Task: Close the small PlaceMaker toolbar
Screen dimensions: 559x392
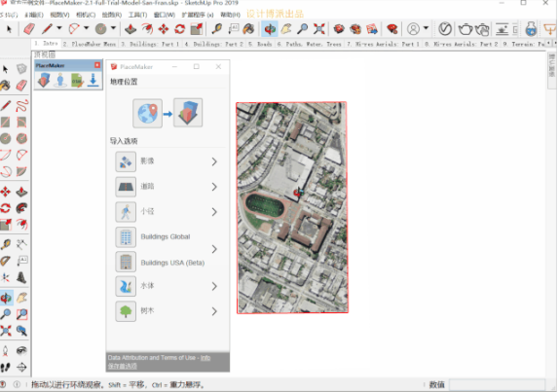Action: [x=97, y=65]
